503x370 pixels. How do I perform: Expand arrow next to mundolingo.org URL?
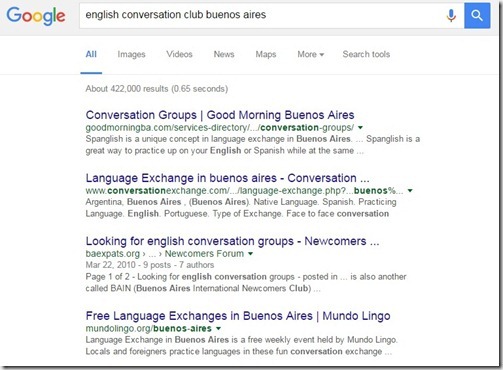[x=218, y=328]
